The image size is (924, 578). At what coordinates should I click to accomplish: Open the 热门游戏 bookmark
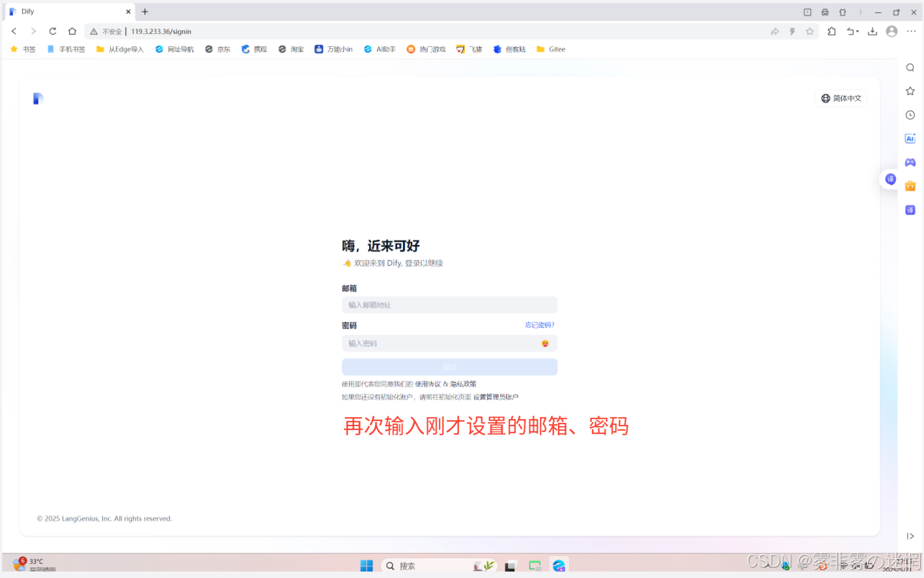click(x=427, y=50)
